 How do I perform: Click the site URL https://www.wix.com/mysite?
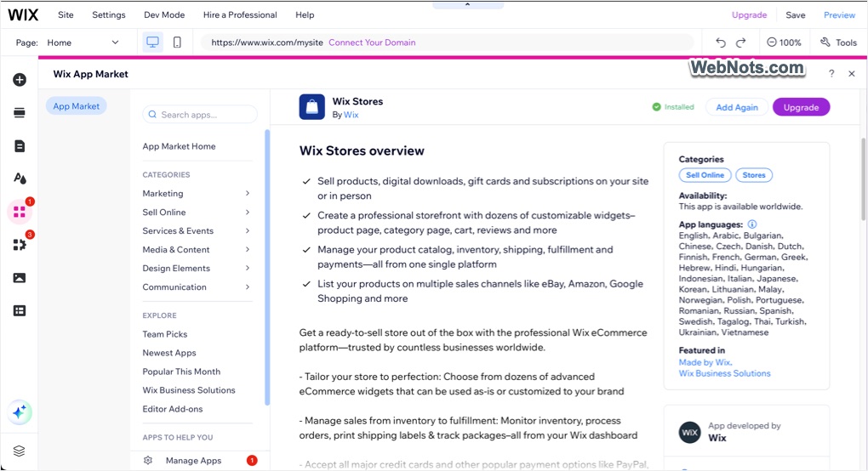(267, 43)
